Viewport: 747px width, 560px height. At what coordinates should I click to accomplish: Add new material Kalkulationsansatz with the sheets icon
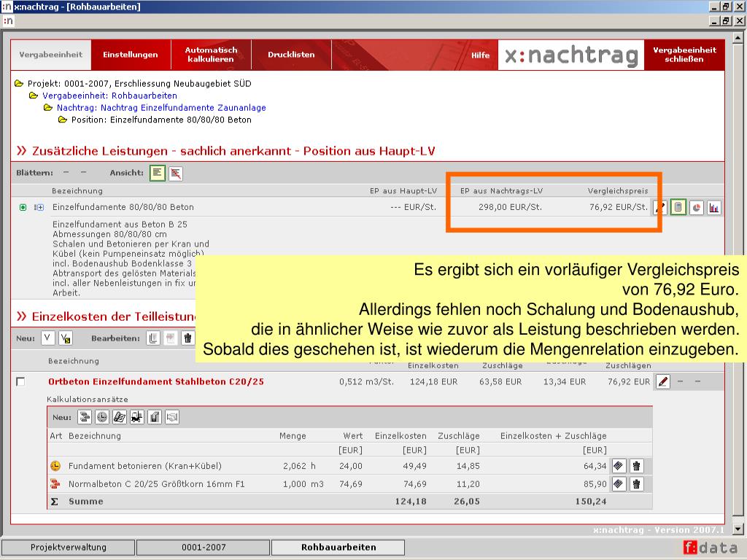coord(120,417)
